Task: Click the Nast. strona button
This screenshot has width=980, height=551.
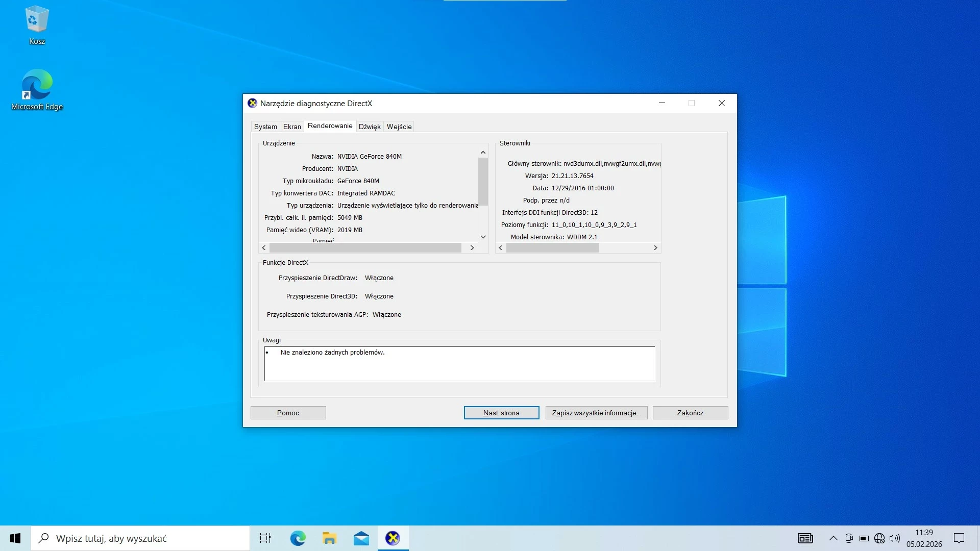Action: pos(501,413)
